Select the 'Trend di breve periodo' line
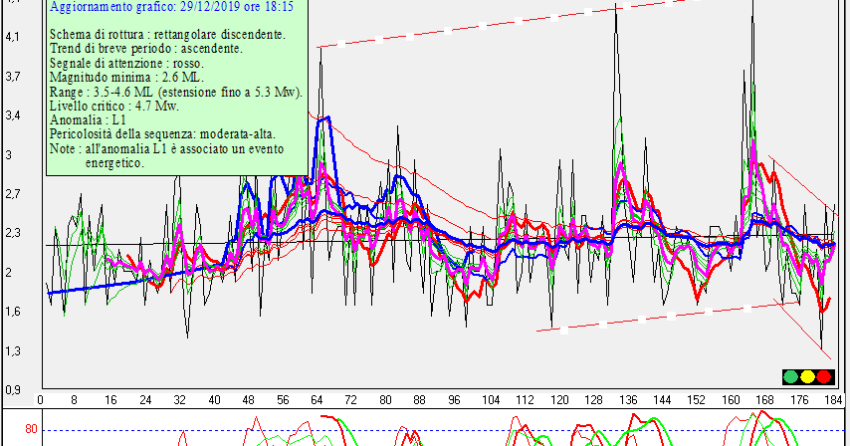 (146, 49)
